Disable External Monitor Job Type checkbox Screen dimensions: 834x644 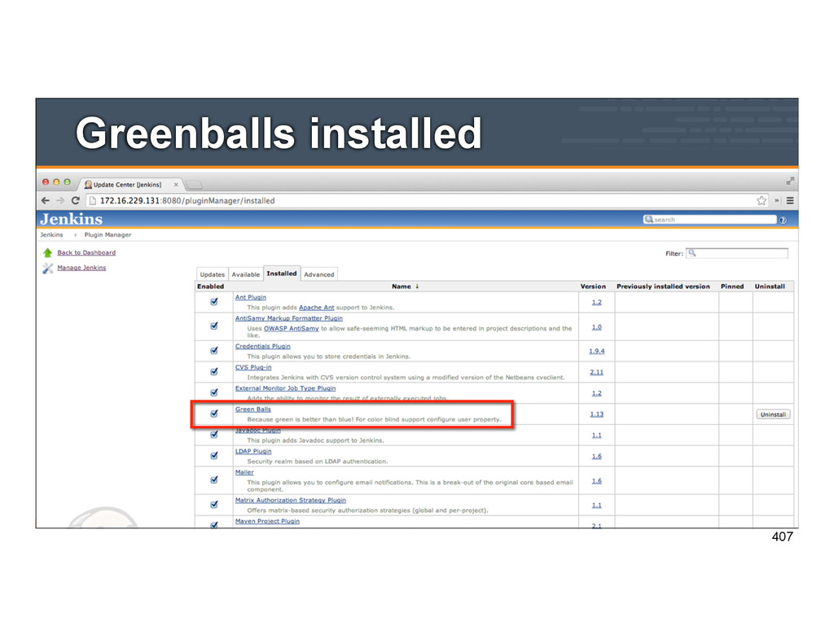[214, 392]
